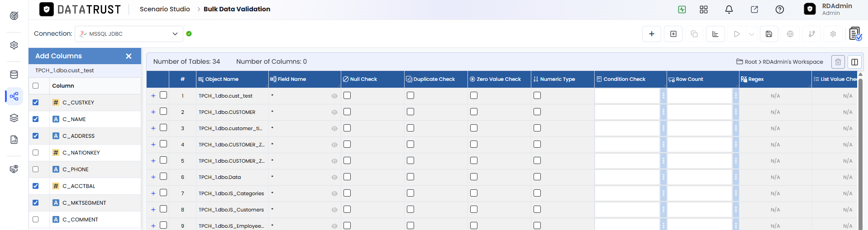Check the C_COMMENT column checkbox
The width and height of the screenshot is (868, 230).
tap(36, 220)
